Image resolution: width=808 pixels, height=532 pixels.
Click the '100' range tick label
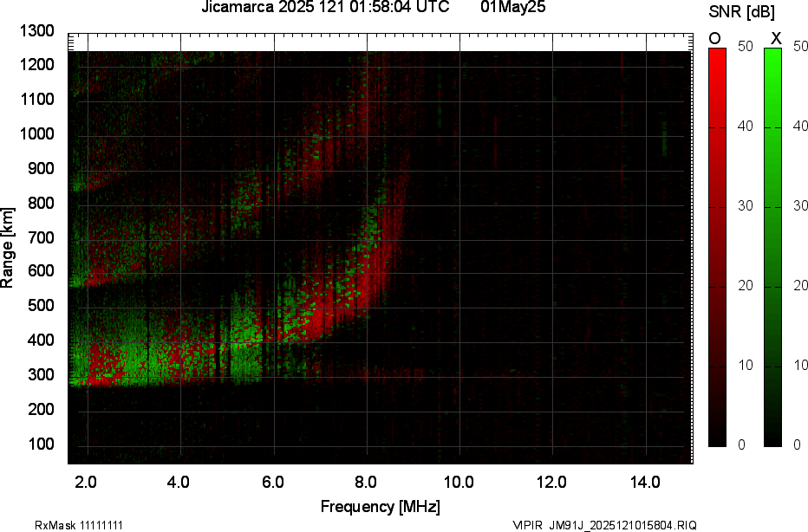tap(41, 444)
